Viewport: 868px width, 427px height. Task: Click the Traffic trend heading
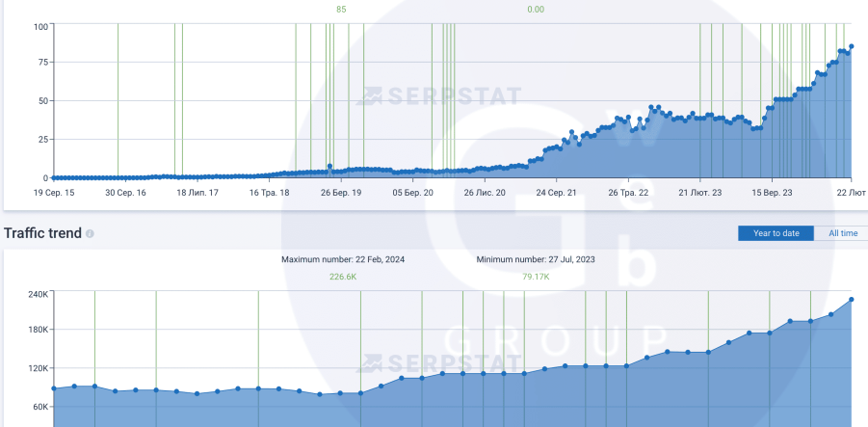[x=42, y=233]
